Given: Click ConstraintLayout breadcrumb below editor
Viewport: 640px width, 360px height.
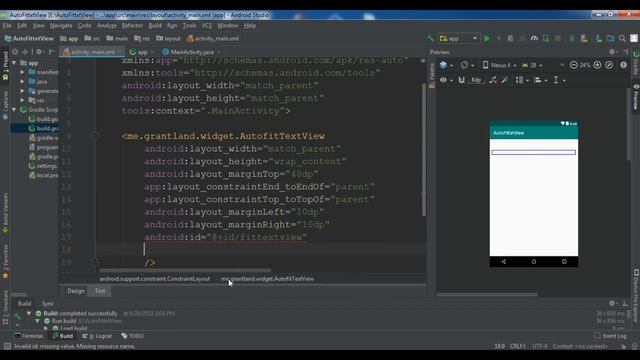Looking at the screenshot, I should pyautogui.click(x=155, y=279).
